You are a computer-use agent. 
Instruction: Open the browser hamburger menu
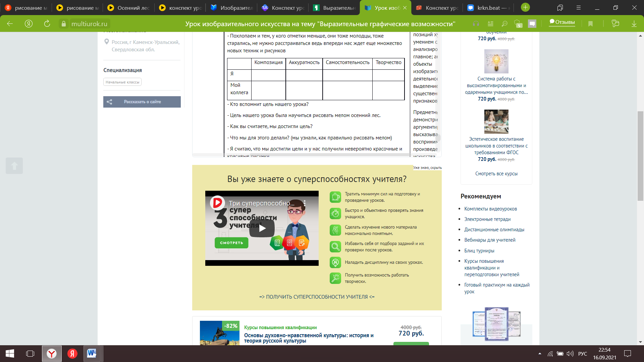(x=578, y=7)
